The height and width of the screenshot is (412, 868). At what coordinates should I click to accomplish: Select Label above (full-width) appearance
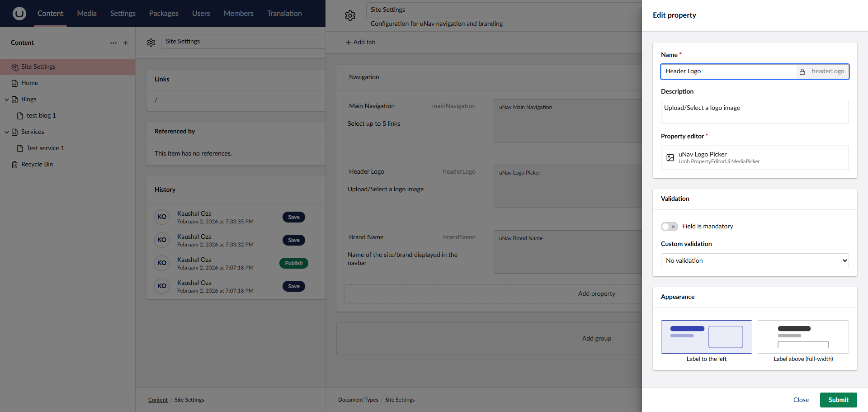click(x=803, y=337)
